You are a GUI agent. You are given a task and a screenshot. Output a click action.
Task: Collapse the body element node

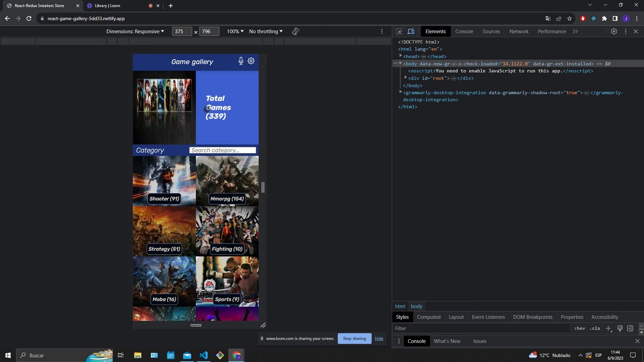point(400,64)
